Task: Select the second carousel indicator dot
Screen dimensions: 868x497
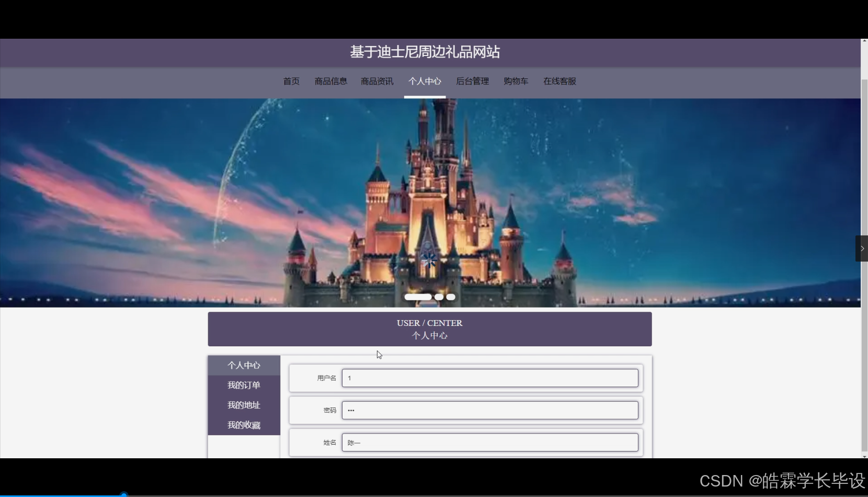Action: 439,297
